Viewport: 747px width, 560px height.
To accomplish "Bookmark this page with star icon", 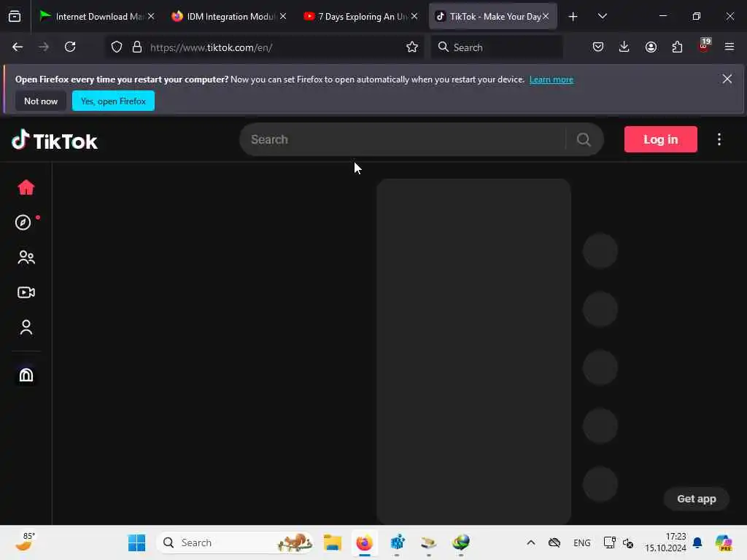I will [x=412, y=47].
